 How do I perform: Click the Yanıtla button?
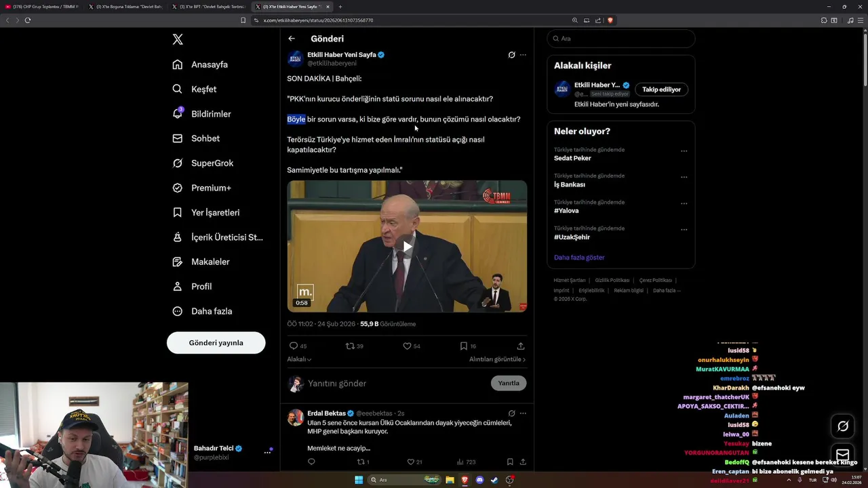[509, 383]
